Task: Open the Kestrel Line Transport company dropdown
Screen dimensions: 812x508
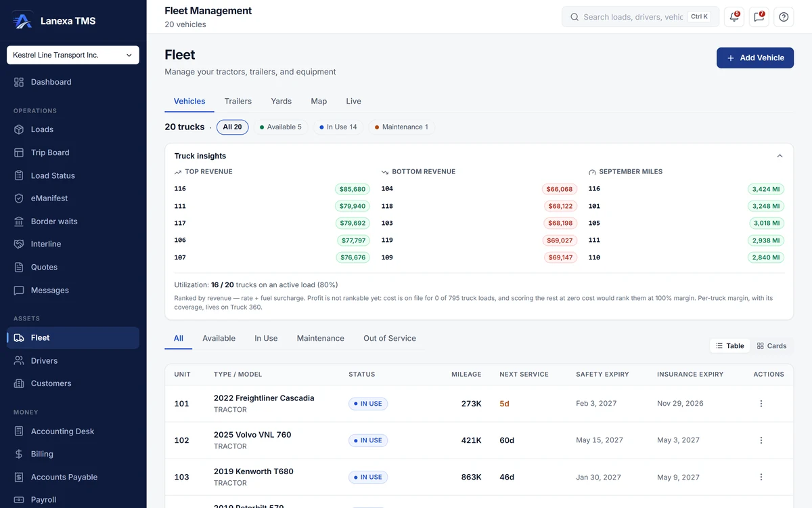Action: tap(73, 55)
